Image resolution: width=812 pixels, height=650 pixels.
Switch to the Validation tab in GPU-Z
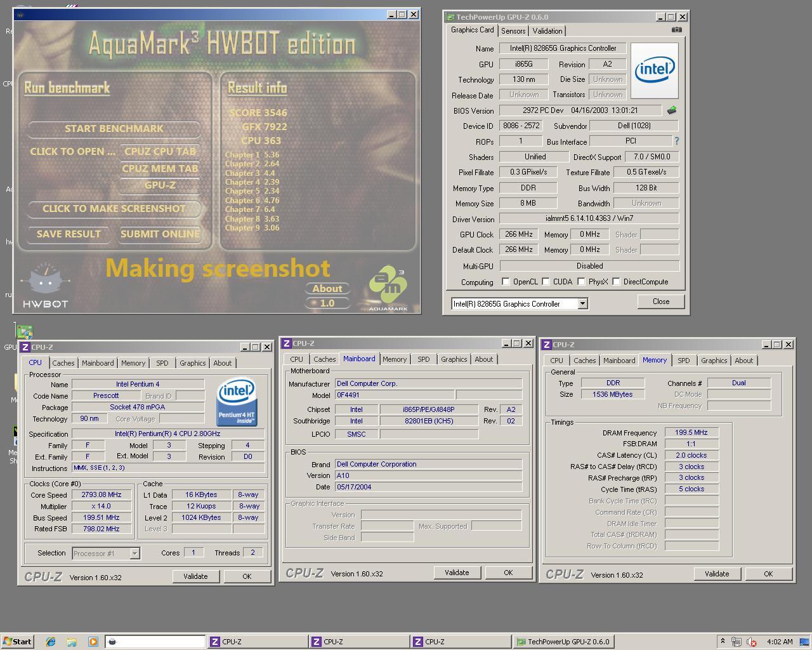(x=547, y=31)
